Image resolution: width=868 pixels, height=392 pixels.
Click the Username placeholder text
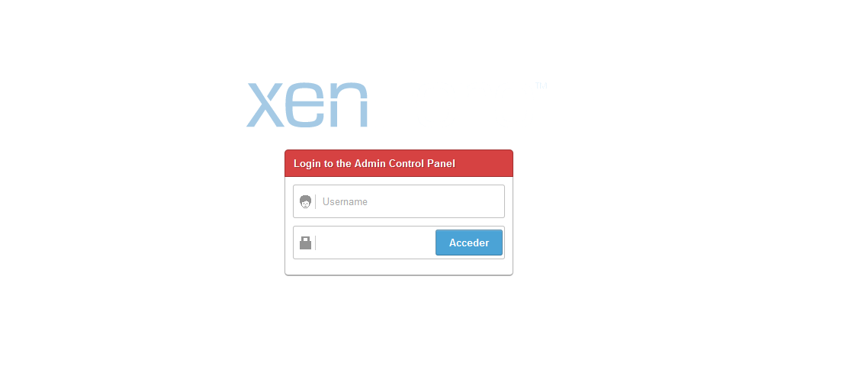[345, 201]
